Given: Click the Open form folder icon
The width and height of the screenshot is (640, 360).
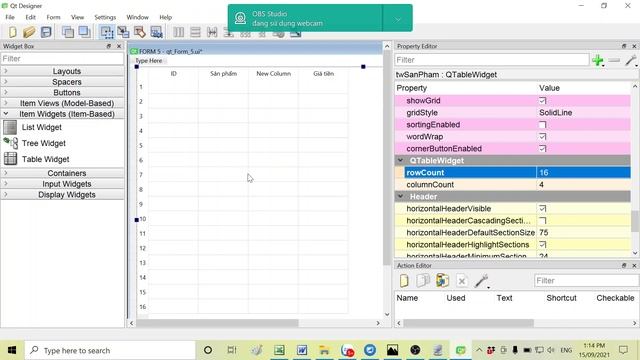Looking at the screenshot, I should [x=29, y=32].
